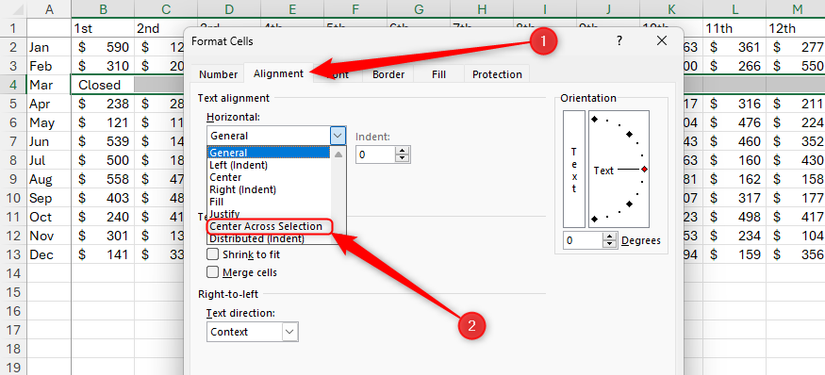Close the Format Cells dialog
This screenshot has width=825, height=375.
point(661,41)
